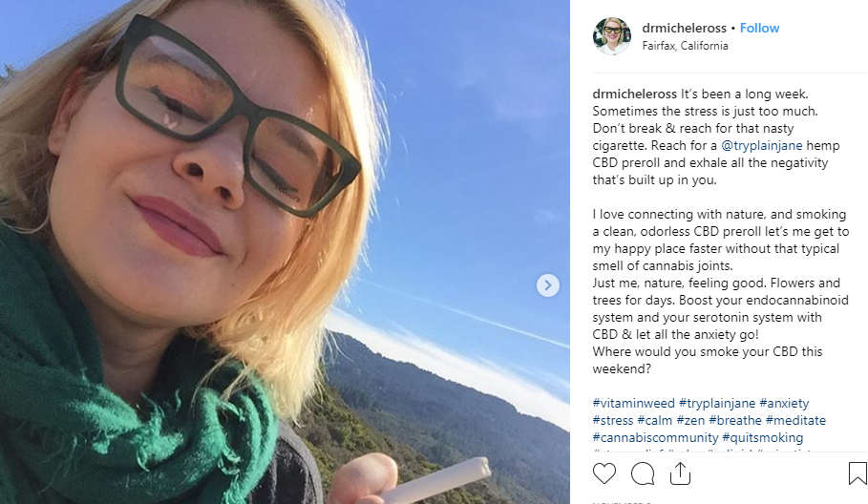Follow drmicheleross

[x=759, y=29]
